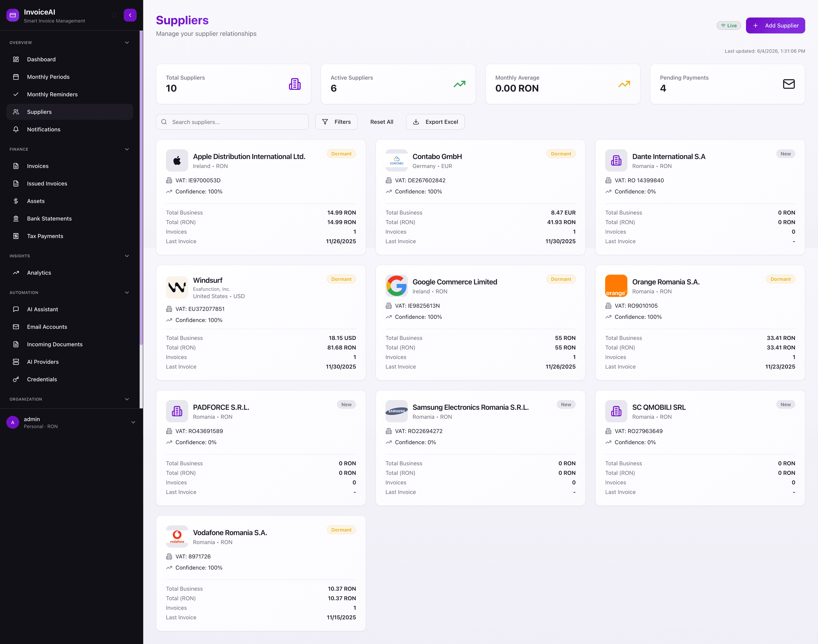818x644 pixels.
Task: Click New badge on PADFORCE card
Action: (x=346, y=404)
